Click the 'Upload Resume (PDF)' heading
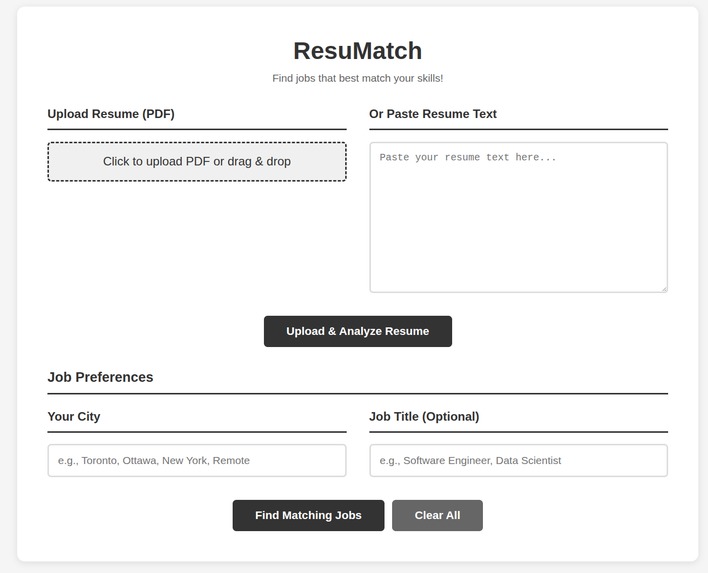This screenshot has width=708, height=573. point(111,114)
